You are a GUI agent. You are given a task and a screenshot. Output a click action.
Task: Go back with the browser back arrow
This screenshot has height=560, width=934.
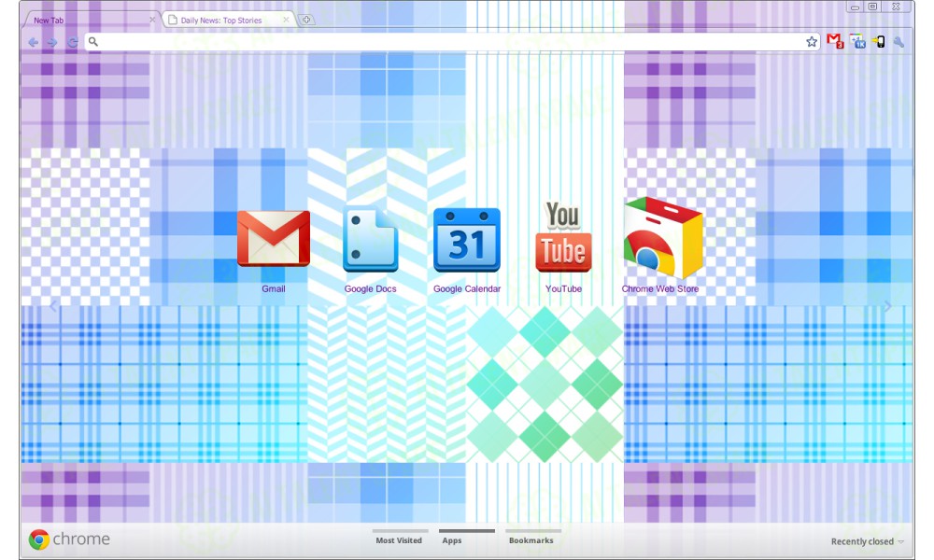[34, 42]
